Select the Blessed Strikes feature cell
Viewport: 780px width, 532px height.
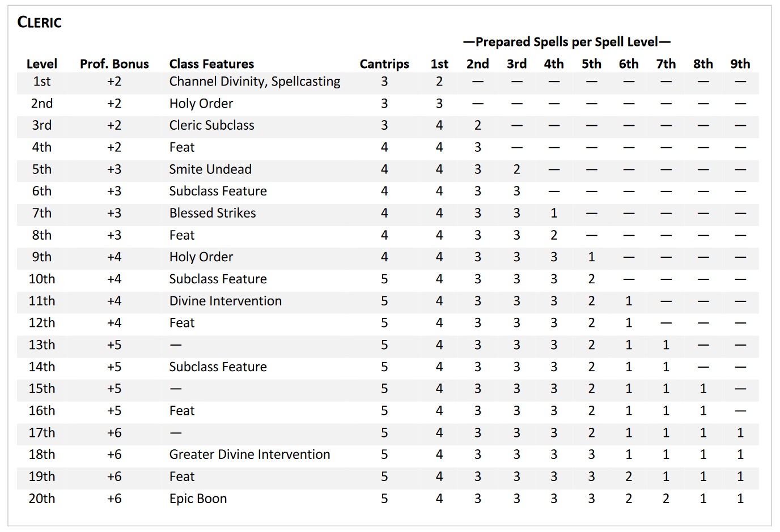coord(213,213)
